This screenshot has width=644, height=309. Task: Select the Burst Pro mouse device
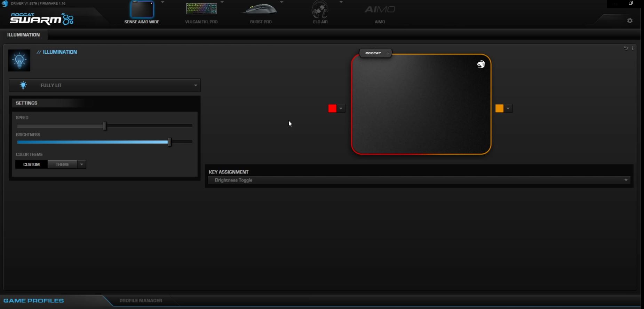[x=261, y=13]
